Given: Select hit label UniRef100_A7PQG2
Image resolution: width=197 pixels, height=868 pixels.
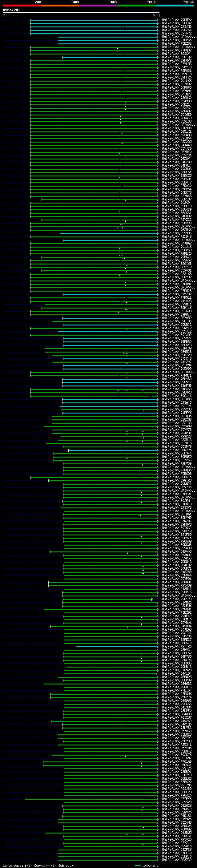Looking at the screenshot, I should point(177,50).
